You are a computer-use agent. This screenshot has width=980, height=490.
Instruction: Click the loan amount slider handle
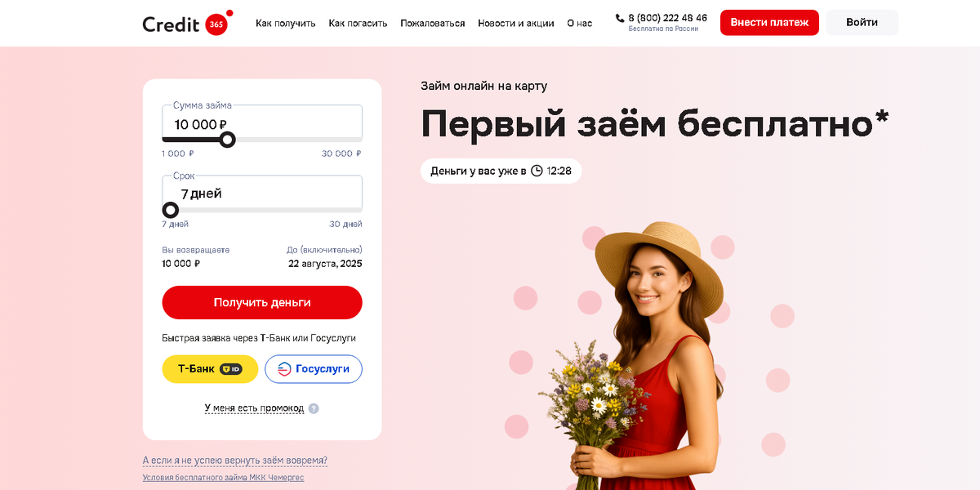pos(228,140)
